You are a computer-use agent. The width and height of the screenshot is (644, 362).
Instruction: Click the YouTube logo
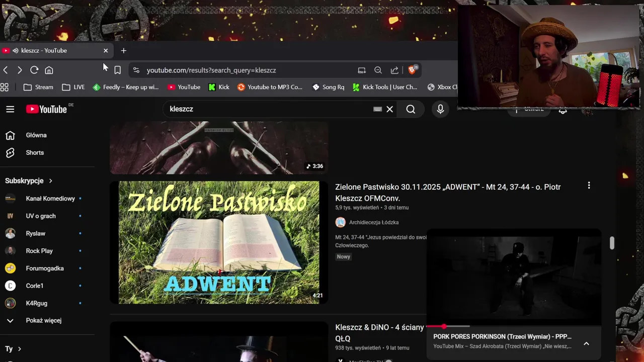(46, 109)
